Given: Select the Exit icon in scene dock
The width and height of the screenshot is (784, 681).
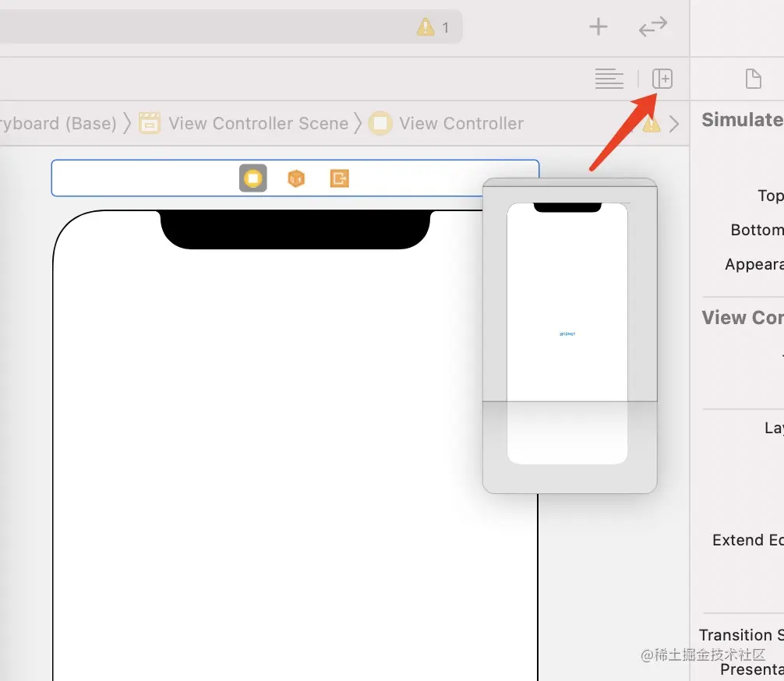Looking at the screenshot, I should 340,178.
